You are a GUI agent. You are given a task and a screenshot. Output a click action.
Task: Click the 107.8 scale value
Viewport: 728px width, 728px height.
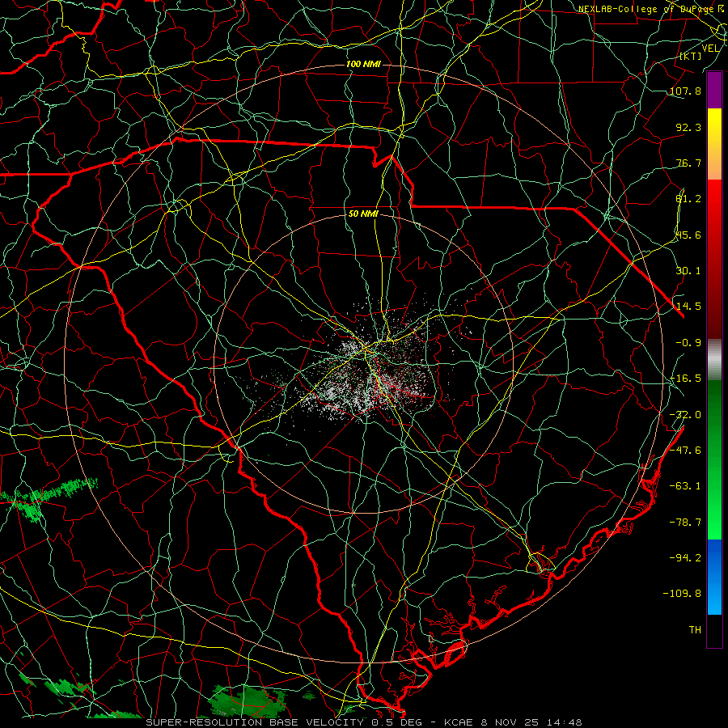[685, 91]
